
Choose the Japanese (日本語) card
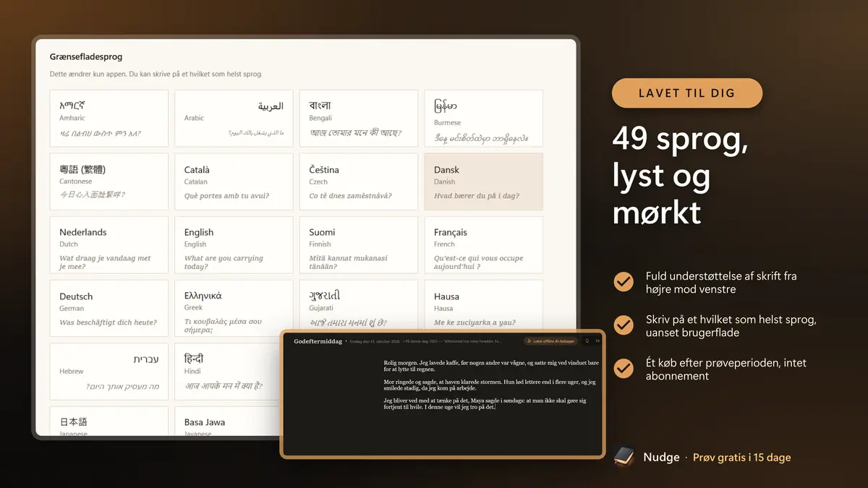[x=109, y=421]
